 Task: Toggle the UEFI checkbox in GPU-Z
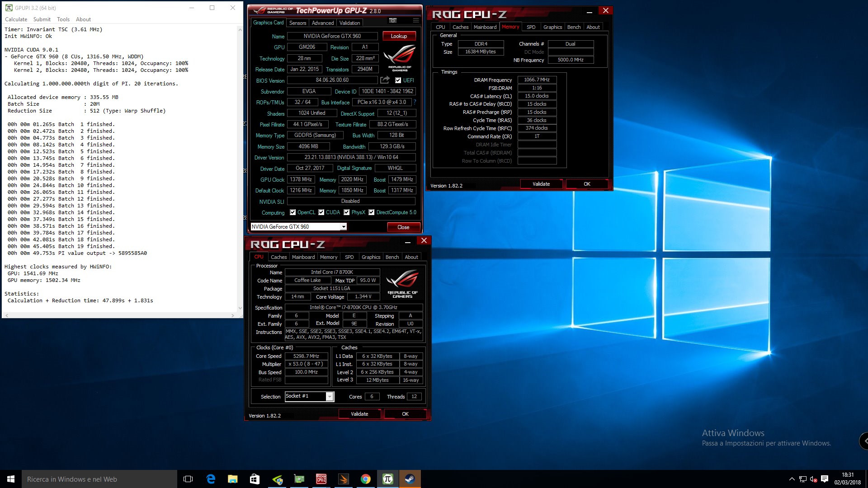pyautogui.click(x=398, y=80)
